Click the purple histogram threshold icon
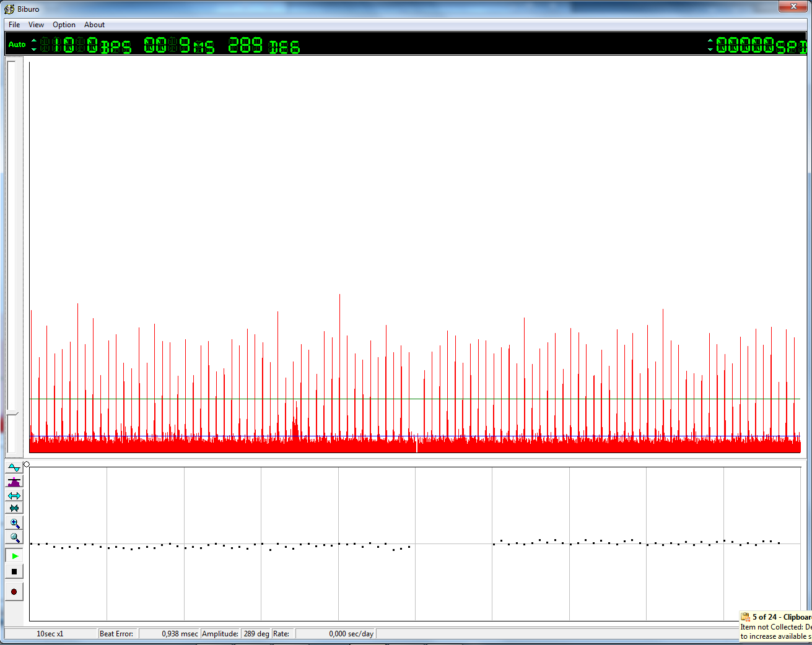The height and width of the screenshot is (645, 812). pos(14,482)
